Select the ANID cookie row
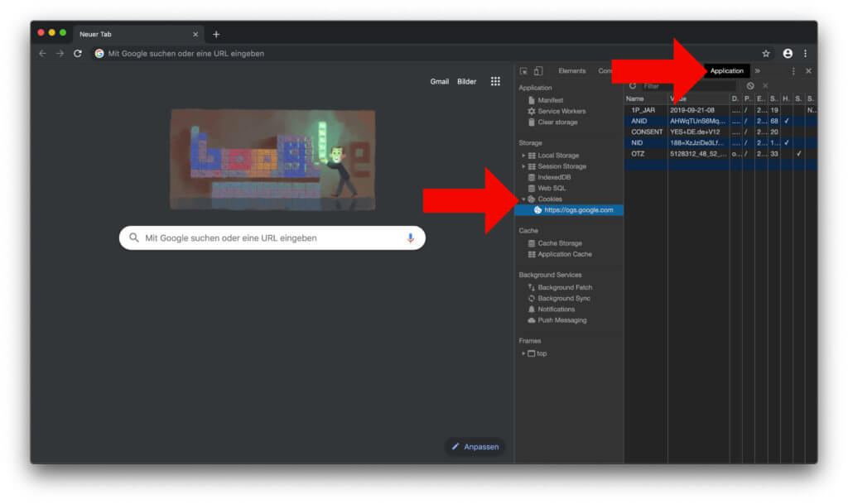Screen dimensions: 848x504 click(x=720, y=121)
